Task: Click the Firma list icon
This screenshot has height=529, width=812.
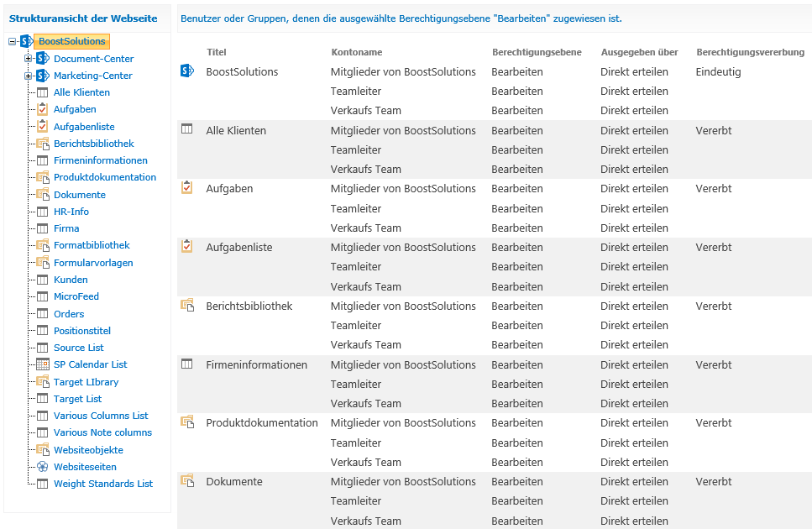Action: click(x=43, y=228)
